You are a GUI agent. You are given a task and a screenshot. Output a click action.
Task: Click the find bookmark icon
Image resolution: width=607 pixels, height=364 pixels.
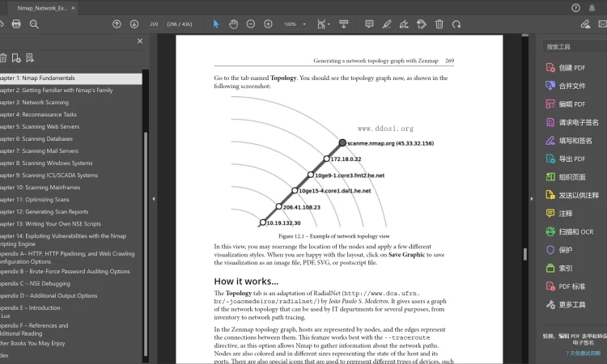[x=30, y=58]
